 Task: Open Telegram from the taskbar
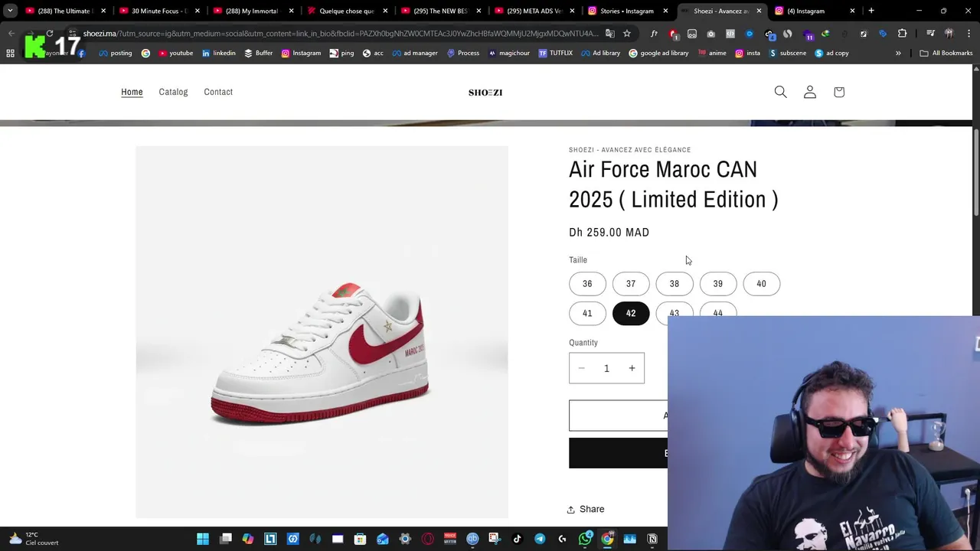(x=540, y=539)
